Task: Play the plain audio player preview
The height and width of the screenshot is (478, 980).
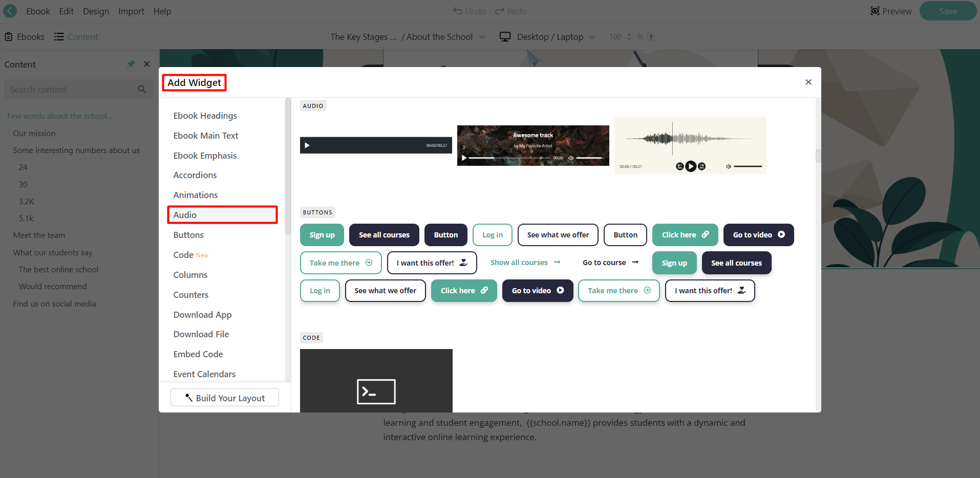Action: point(307,145)
